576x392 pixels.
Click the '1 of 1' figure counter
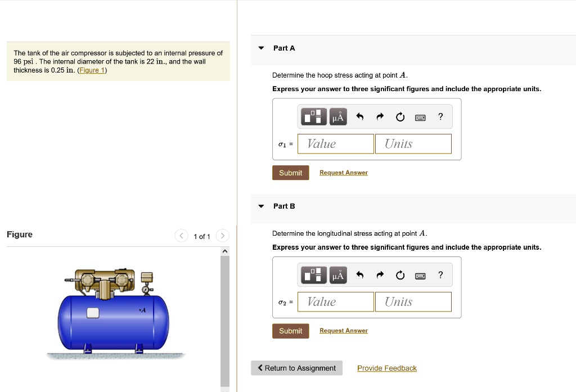click(202, 237)
